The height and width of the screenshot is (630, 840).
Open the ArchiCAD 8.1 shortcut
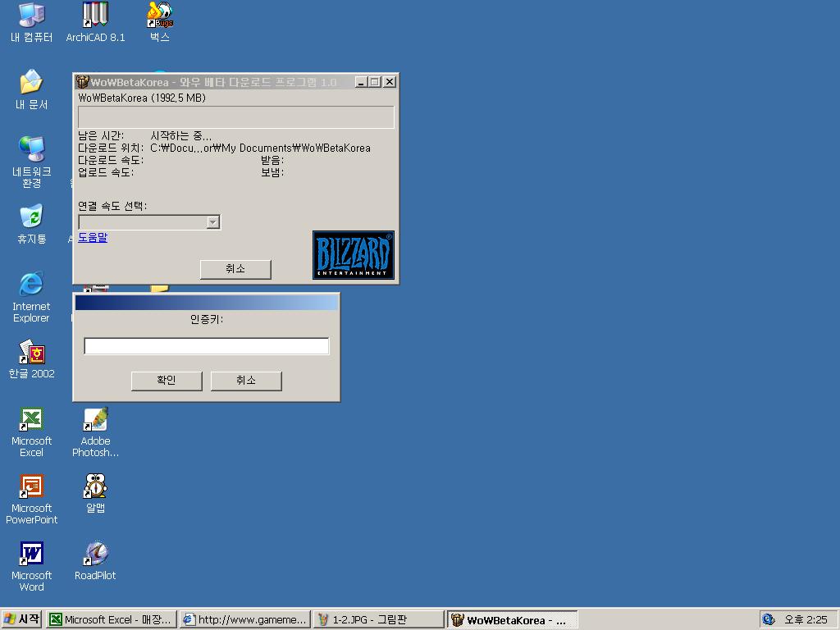pyautogui.click(x=95, y=16)
